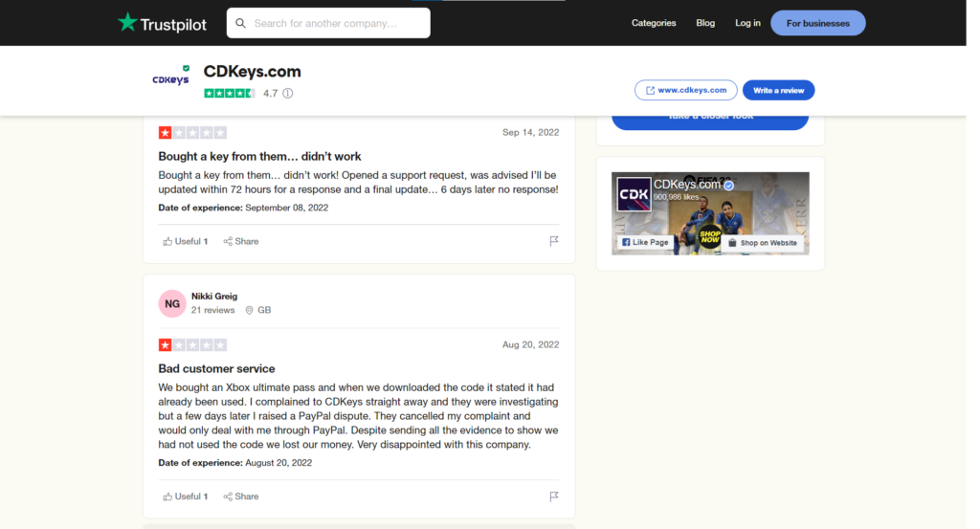Screen dimensions: 980x529
Task: Click the For businesses button
Action: click(818, 23)
